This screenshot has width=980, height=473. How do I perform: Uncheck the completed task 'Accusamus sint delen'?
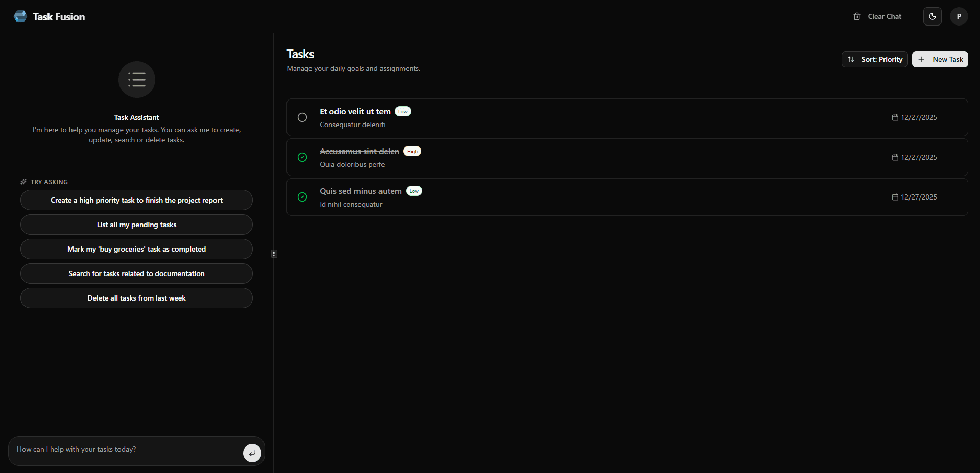click(x=302, y=157)
